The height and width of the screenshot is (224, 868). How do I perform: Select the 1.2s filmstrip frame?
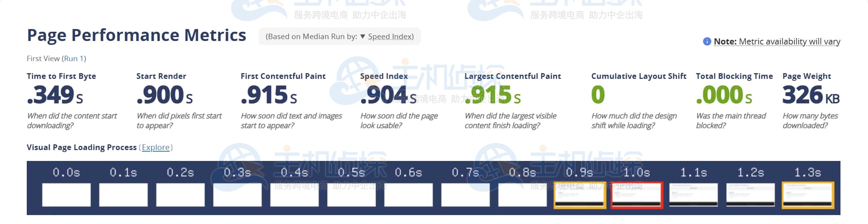[751, 195]
